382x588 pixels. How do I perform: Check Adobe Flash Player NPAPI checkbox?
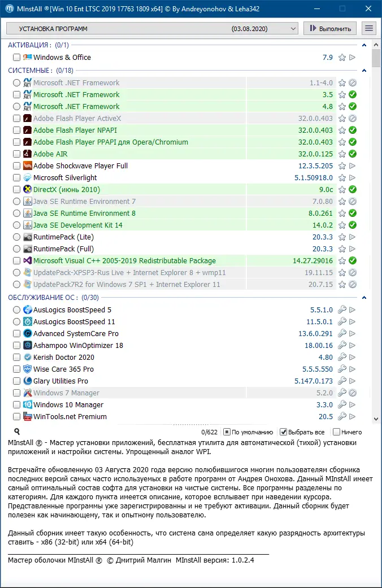[16, 130]
